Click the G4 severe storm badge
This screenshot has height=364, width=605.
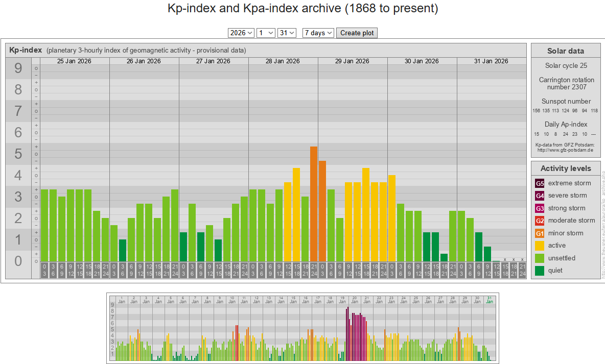[540, 196]
